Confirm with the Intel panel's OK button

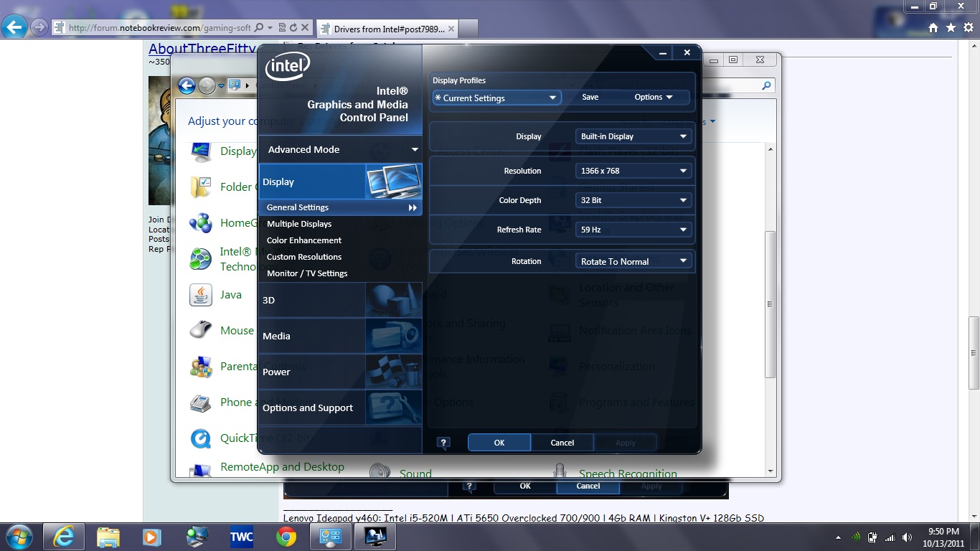499,443
